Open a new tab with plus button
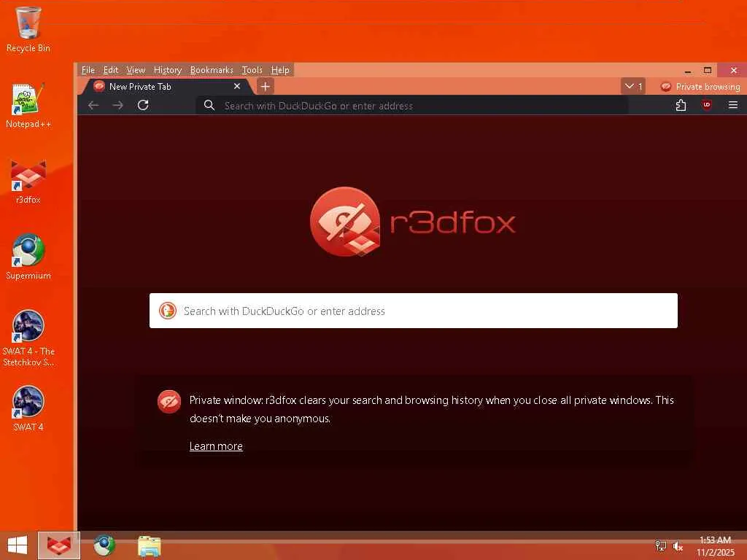The height and width of the screenshot is (560, 747). click(x=266, y=87)
